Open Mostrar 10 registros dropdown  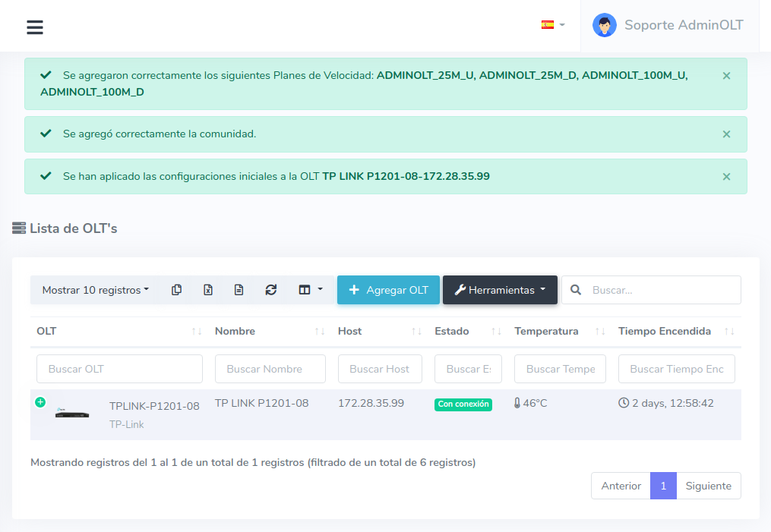95,290
